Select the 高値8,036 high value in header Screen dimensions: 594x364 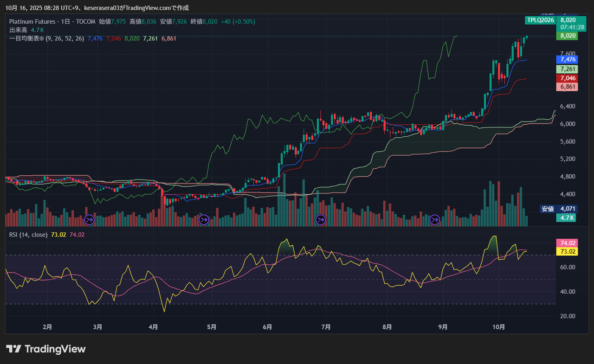coord(143,21)
